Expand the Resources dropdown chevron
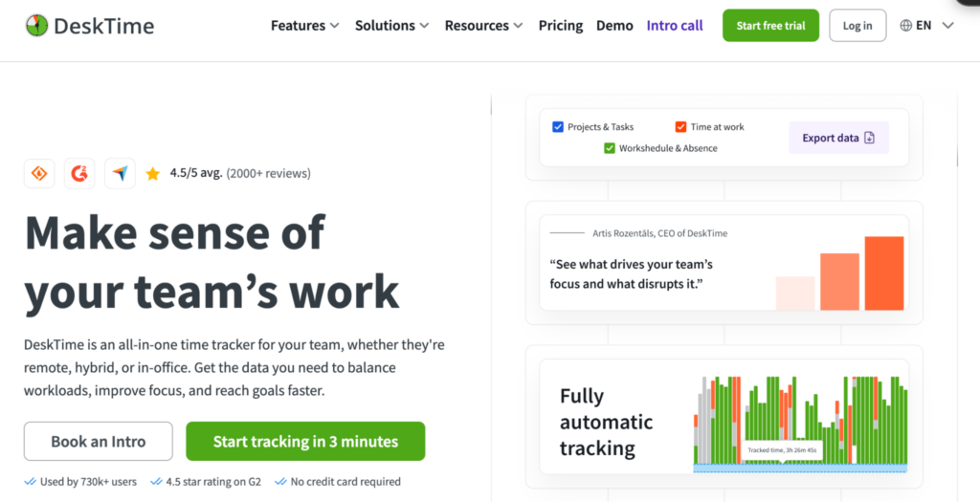 point(518,26)
